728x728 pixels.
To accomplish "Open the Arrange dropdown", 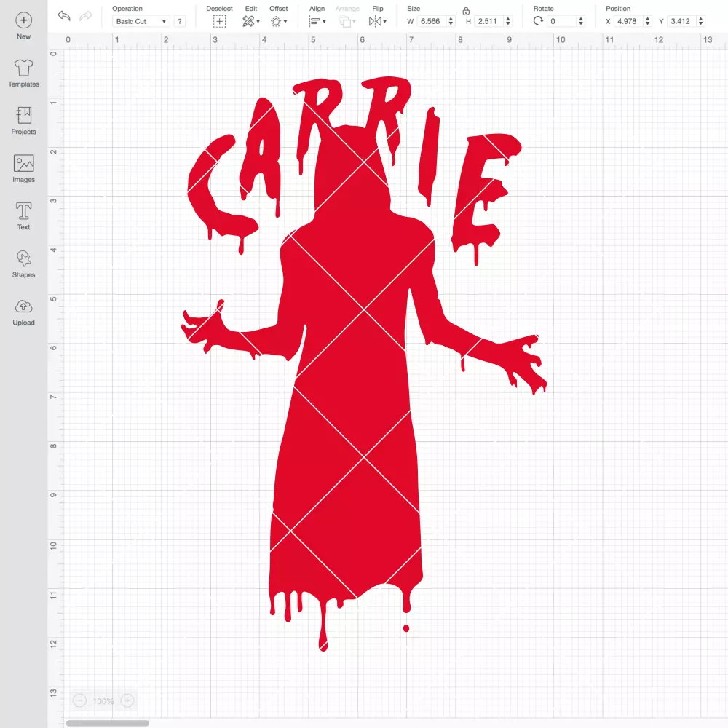I will coord(347,21).
